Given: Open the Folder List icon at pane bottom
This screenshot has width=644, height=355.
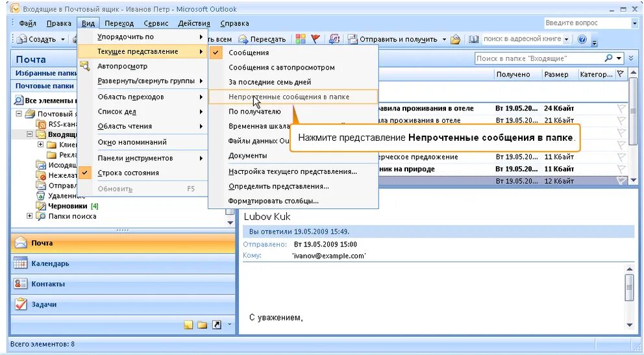Looking at the screenshot, I should click(x=202, y=324).
